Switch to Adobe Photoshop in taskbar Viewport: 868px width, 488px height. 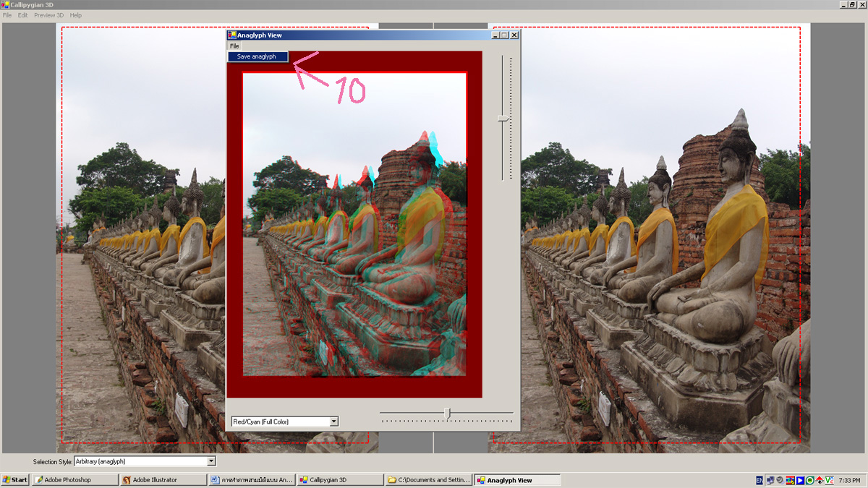[x=75, y=480]
